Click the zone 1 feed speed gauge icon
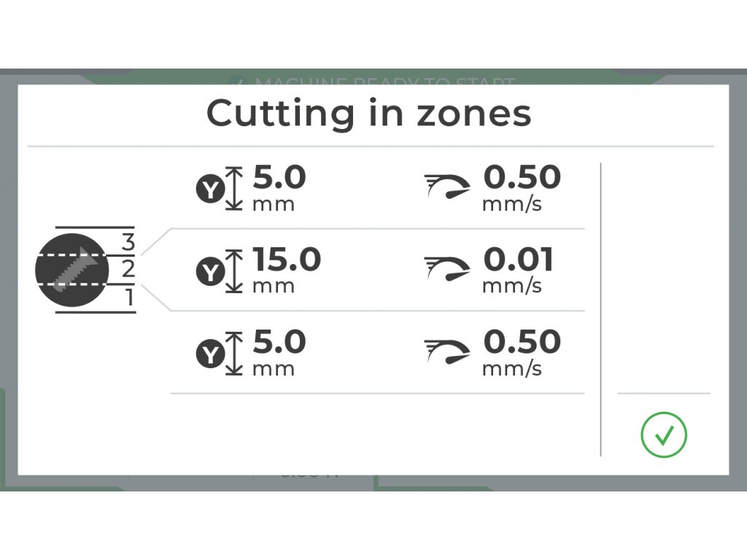This screenshot has width=747, height=560. [447, 351]
